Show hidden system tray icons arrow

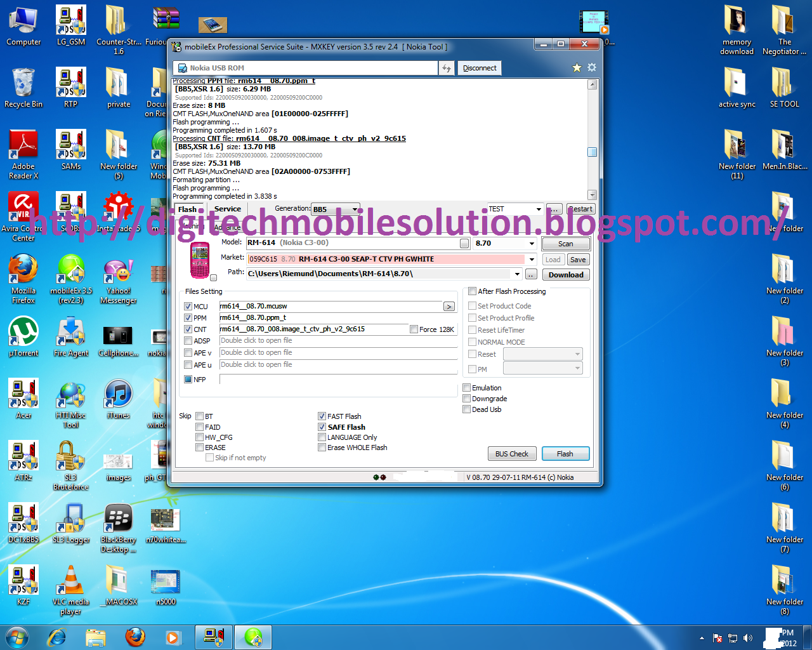click(702, 638)
